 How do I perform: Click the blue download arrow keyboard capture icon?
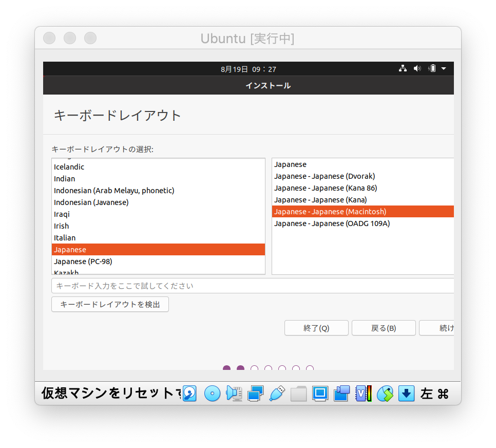pos(407,394)
